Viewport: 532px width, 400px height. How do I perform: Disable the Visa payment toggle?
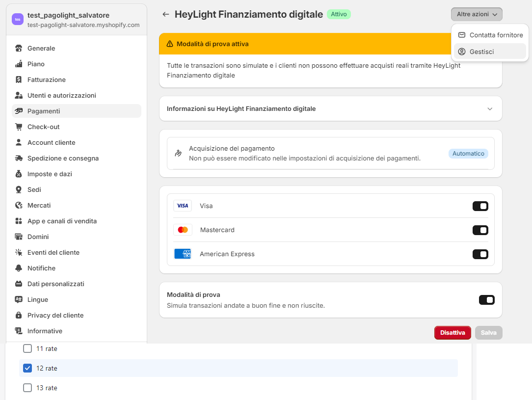(480, 206)
